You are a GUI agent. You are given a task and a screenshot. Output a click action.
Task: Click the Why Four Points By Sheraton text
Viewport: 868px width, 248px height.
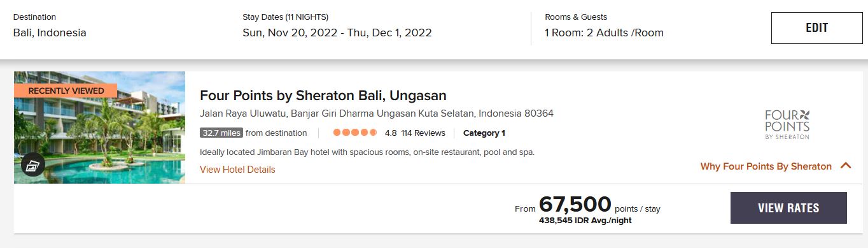[766, 166]
